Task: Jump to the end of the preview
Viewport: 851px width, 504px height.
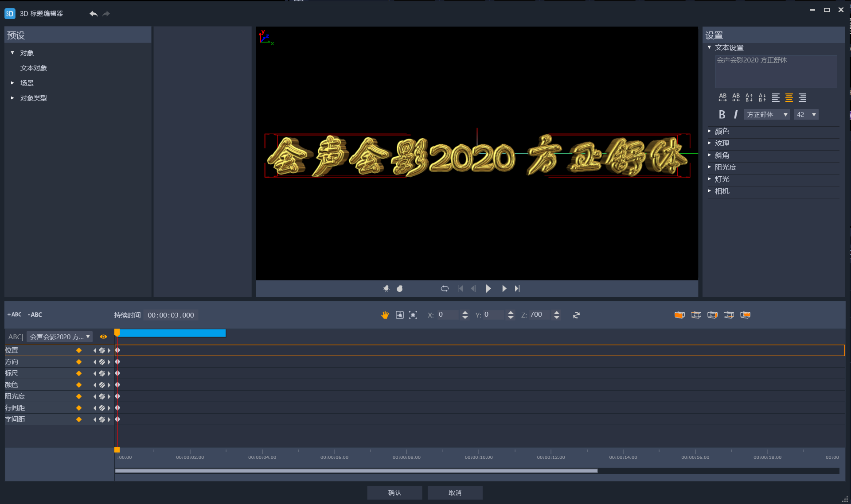Action: pyautogui.click(x=517, y=288)
